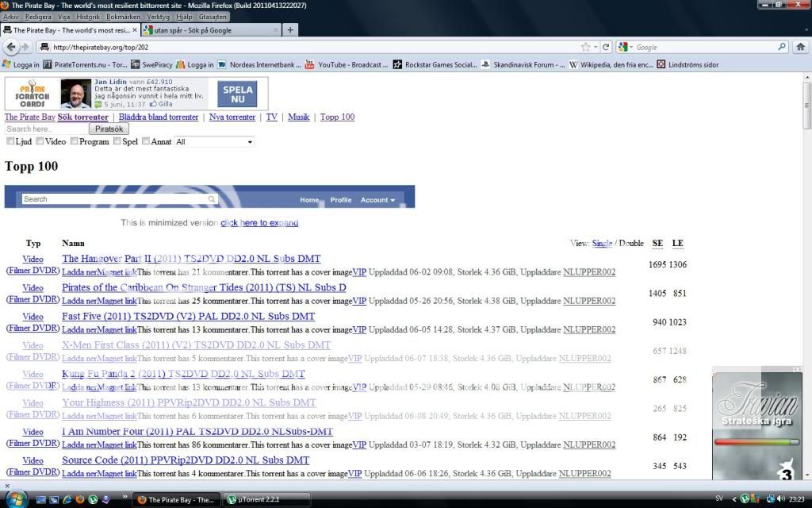
Task: Open the 'All' category dropdown
Action: coord(214,142)
